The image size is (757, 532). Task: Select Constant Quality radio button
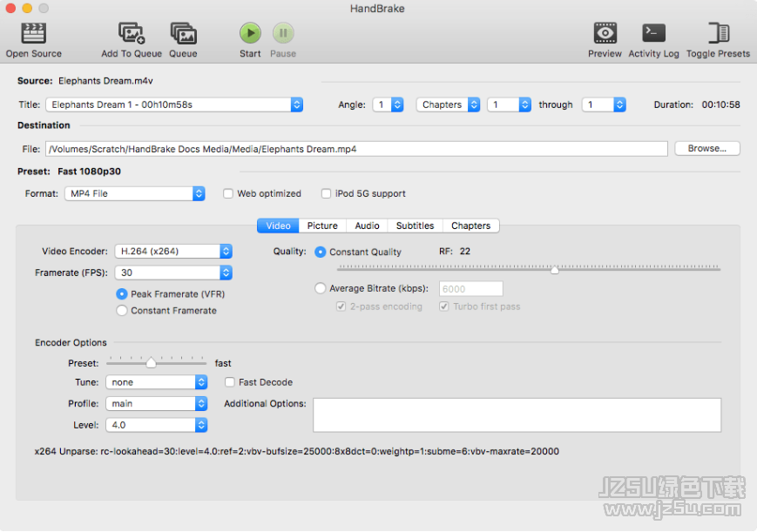(320, 252)
